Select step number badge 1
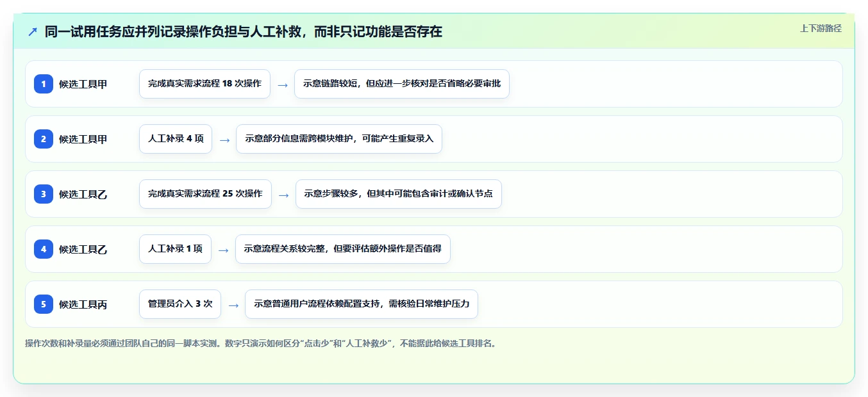The image size is (868, 397). [x=44, y=84]
